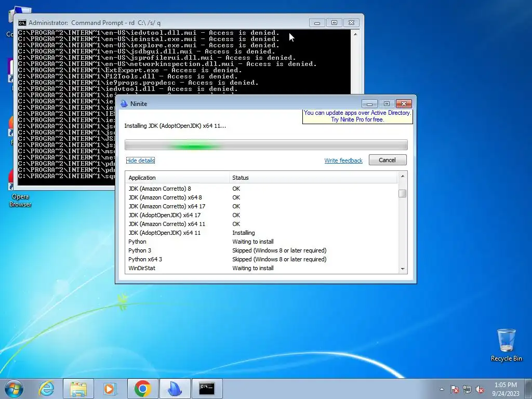
Task: Click the networkinspection.dll.mui console line
Action: (167, 64)
